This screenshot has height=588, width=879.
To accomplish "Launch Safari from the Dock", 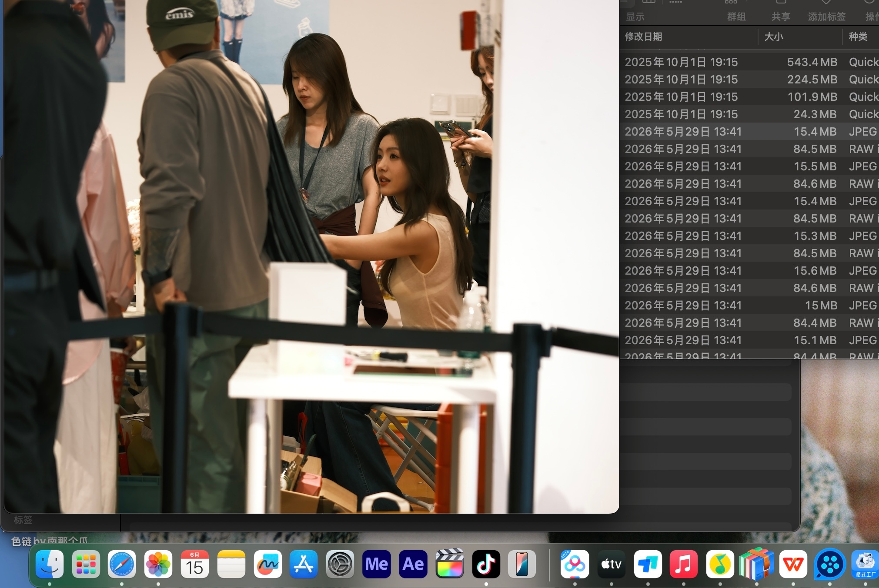I will click(x=122, y=564).
